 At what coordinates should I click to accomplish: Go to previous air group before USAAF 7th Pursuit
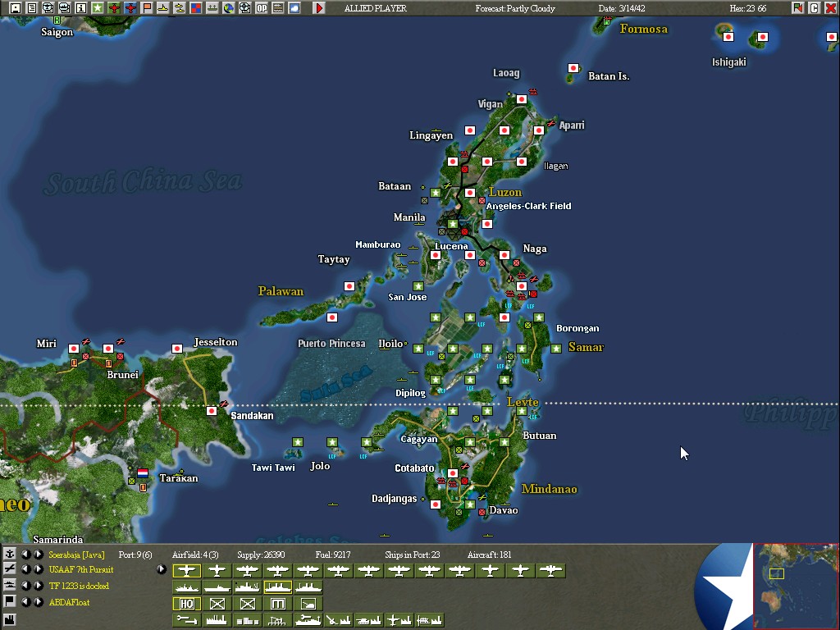tap(26, 569)
